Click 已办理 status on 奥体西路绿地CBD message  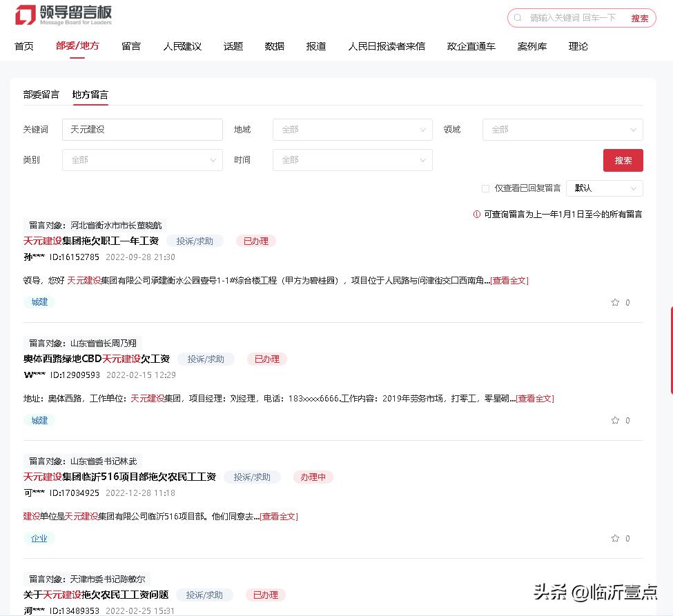click(x=267, y=359)
